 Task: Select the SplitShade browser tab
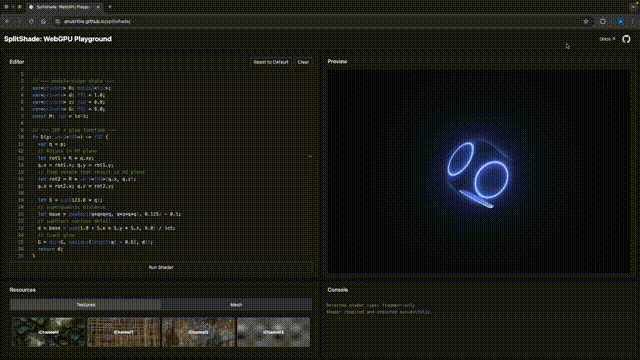(64, 7)
